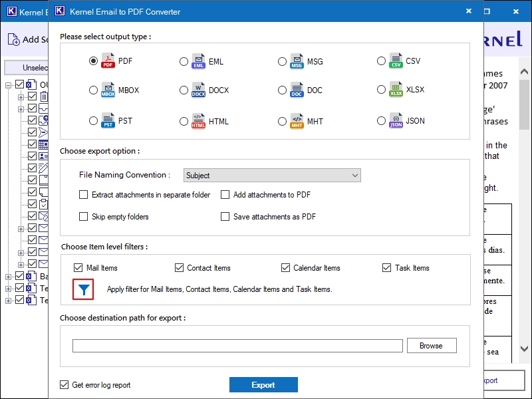Click the HTML file format icon
Image resolution: width=532 pixels, height=399 pixels.
(198, 121)
